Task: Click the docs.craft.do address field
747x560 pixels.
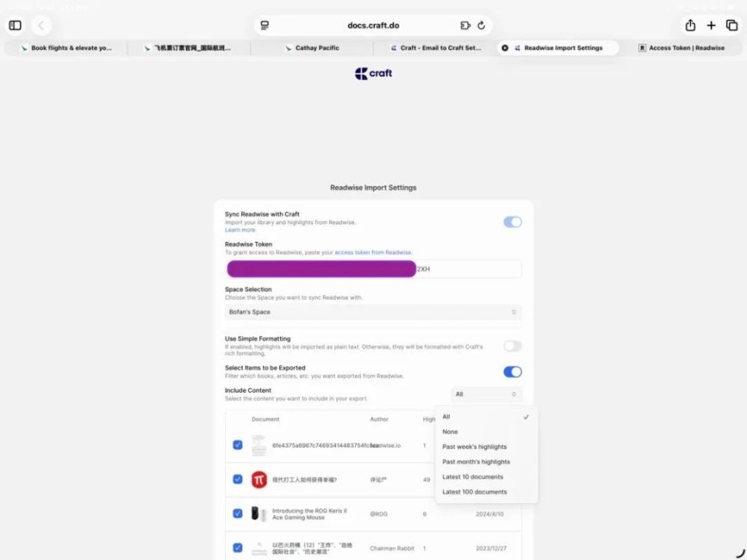Action: 373,25
